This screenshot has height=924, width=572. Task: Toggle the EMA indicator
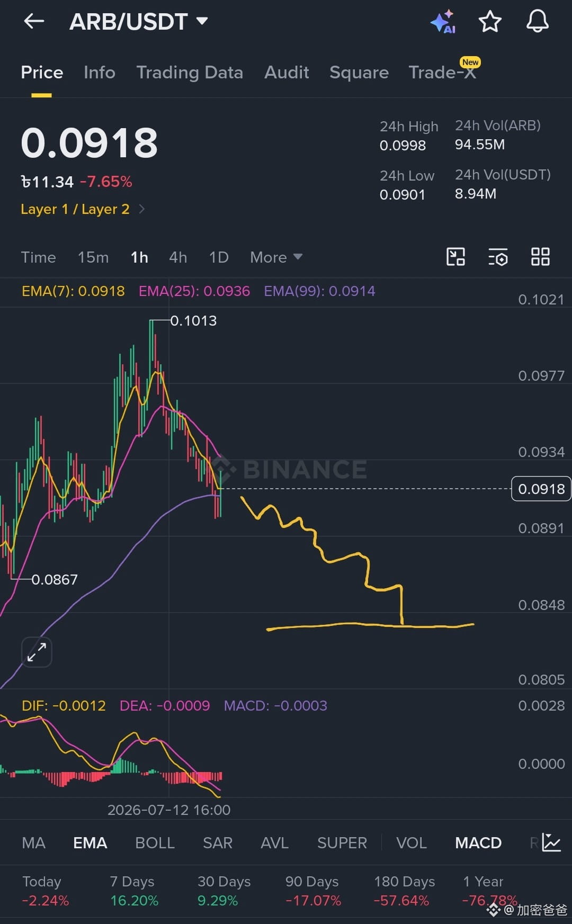coord(90,842)
